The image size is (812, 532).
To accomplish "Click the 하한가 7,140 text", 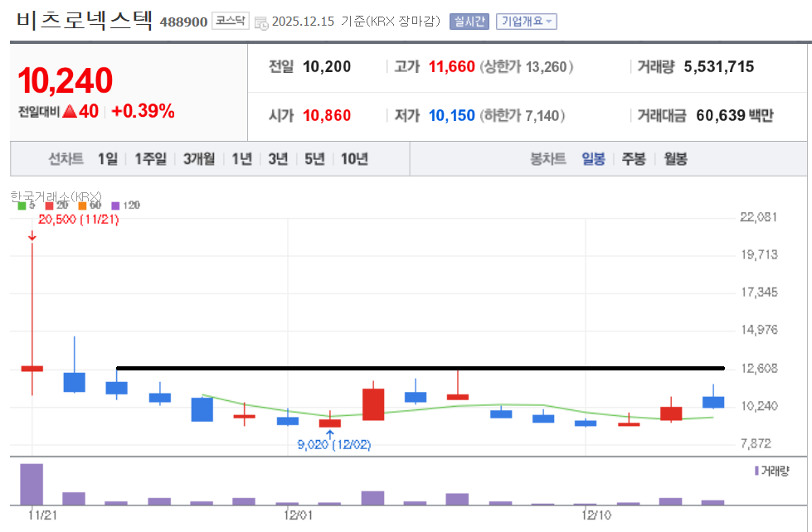I will 522,115.
